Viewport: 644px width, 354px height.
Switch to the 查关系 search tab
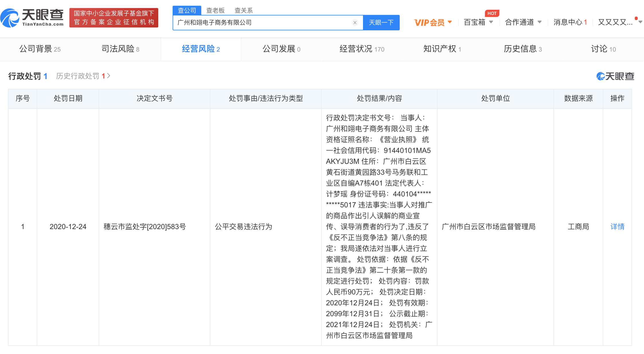(x=243, y=11)
